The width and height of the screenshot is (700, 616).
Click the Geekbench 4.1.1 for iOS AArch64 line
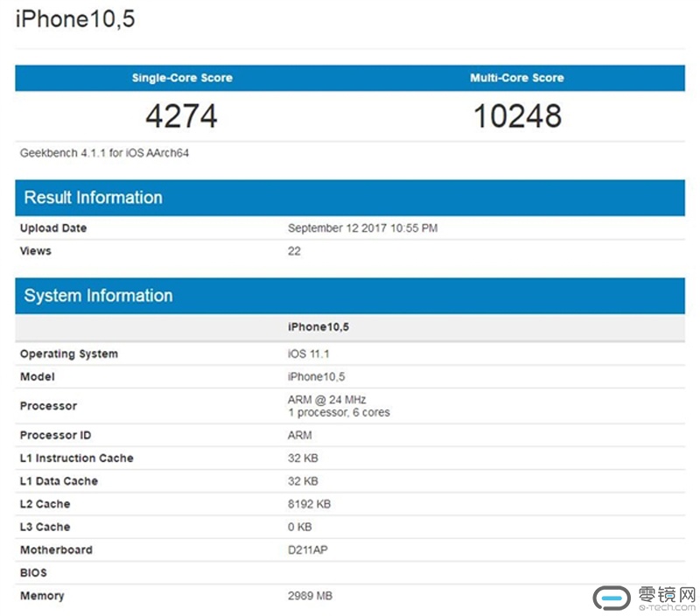point(104,153)
